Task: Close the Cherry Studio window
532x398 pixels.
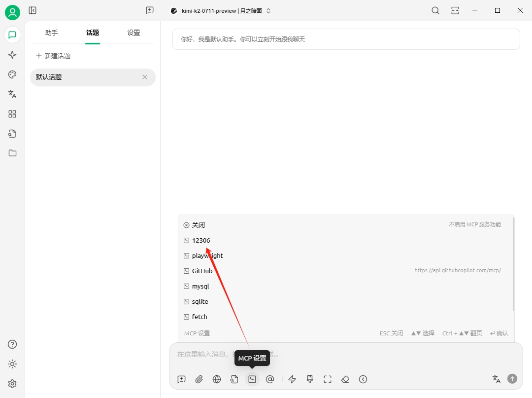Action: [520, 10]
